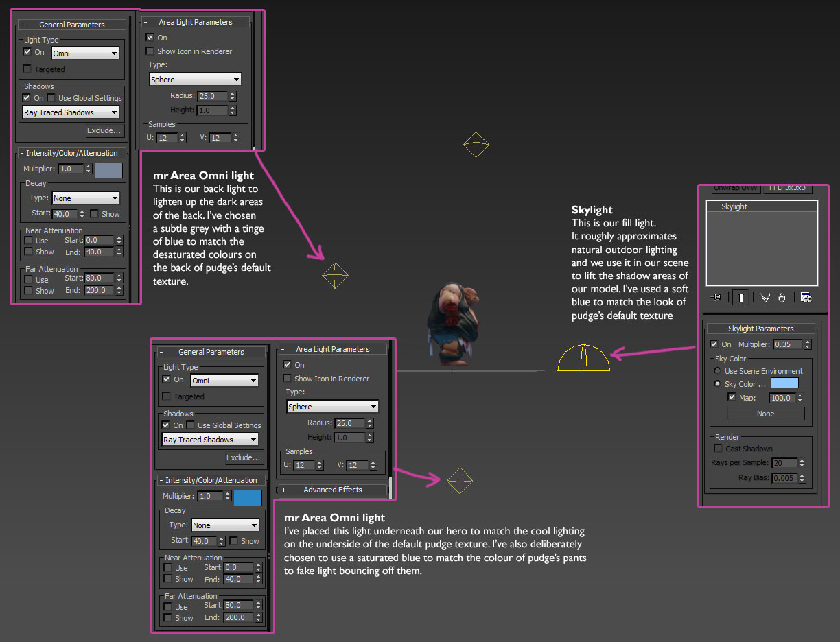Open the light blue Sky Color swatch
This screenshot has width=840, height=642.
coord(784,383)
